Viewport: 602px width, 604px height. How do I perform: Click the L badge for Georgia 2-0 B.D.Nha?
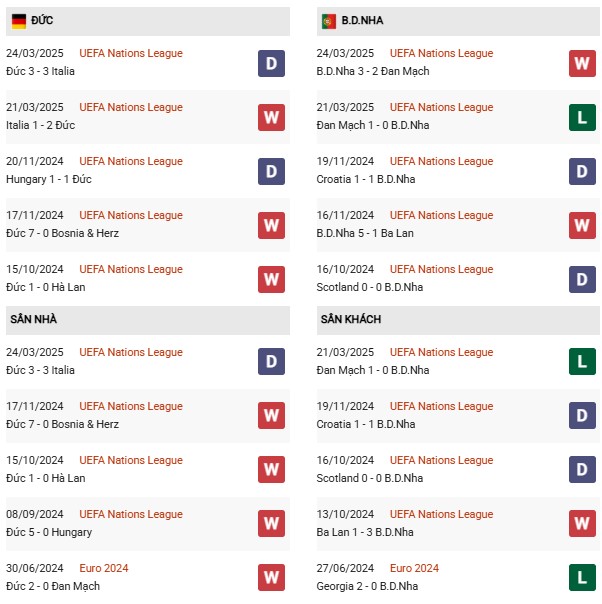(582, 577)
